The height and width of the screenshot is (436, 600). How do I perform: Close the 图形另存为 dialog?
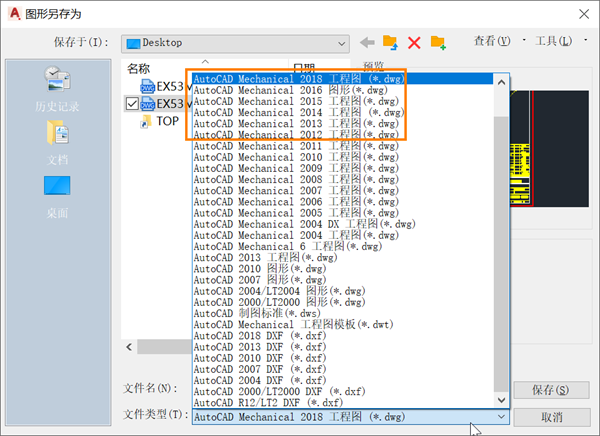point(584,14)
